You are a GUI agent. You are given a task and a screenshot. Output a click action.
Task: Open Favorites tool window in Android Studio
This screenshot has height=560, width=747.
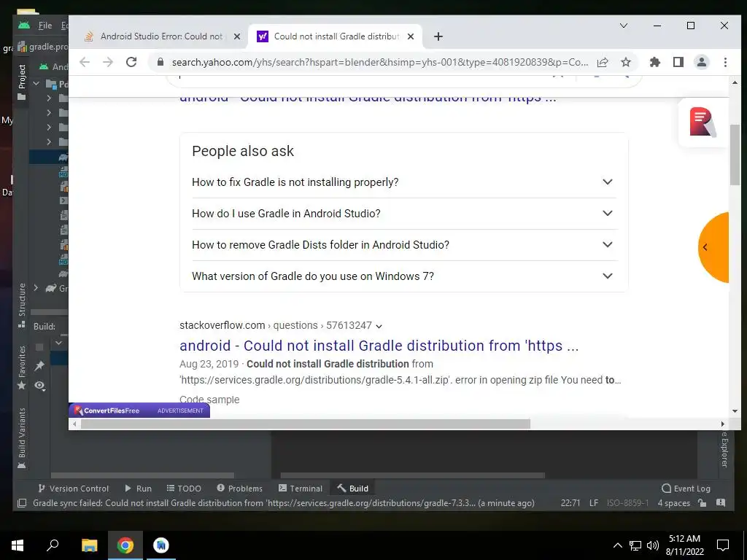pyautogui.click(x=21, y=368)
